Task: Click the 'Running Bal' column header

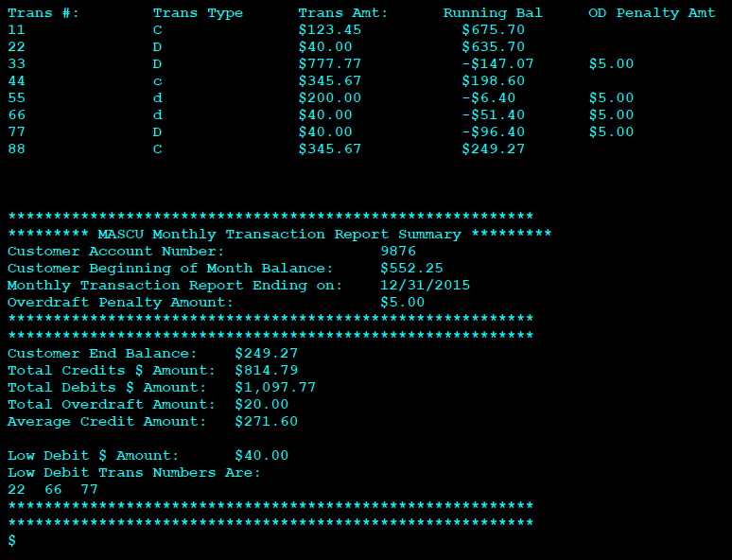Action: coord(493,13)
